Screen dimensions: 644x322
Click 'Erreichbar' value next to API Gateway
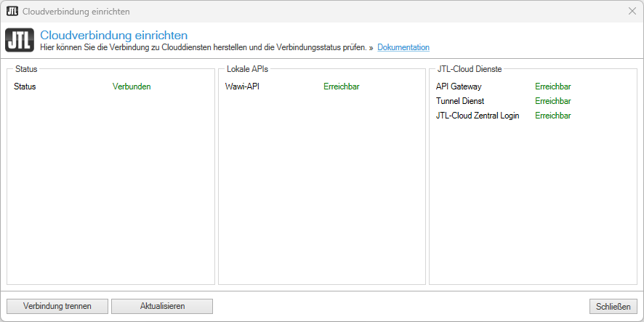(x=553, y=86)
